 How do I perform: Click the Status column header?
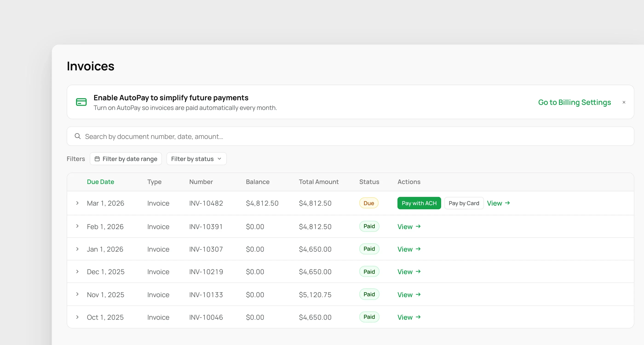click(x=369, y=182)
